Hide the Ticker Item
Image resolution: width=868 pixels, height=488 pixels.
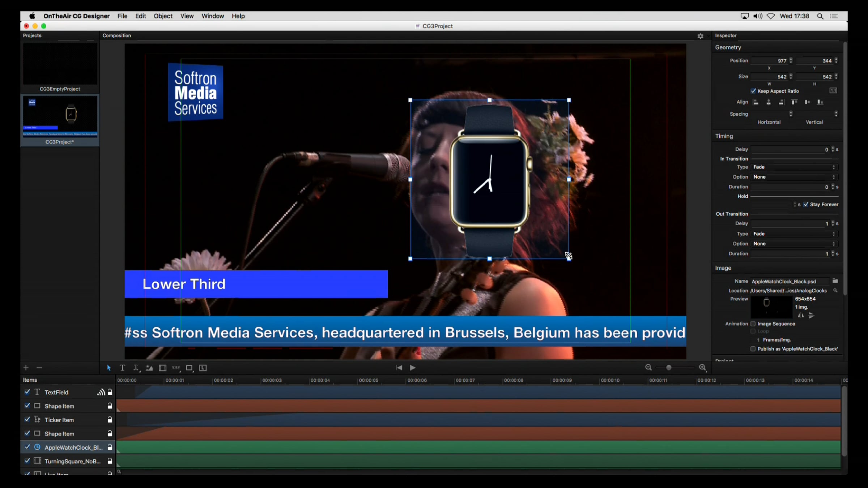(27, 419)
